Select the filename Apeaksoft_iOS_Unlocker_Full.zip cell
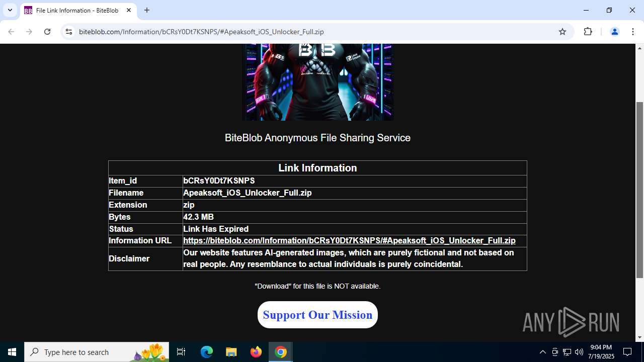This screenshot has width=644, height=362. tap(355, 193)
